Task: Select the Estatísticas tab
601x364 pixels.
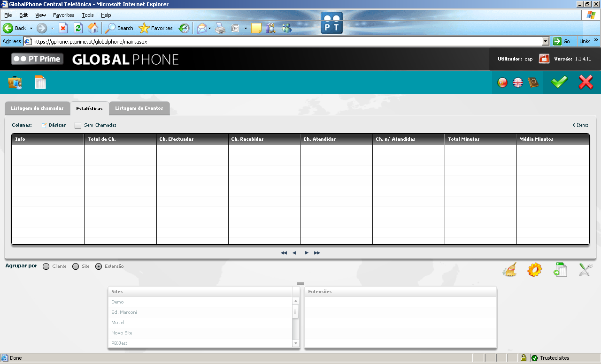Action: [89, 108]
